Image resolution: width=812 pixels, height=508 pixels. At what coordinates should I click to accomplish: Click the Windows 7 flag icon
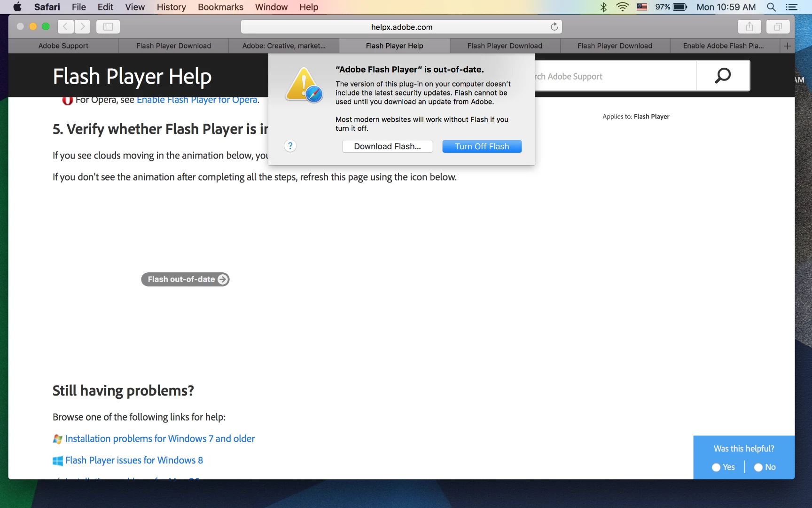click(x=57, y=439)
